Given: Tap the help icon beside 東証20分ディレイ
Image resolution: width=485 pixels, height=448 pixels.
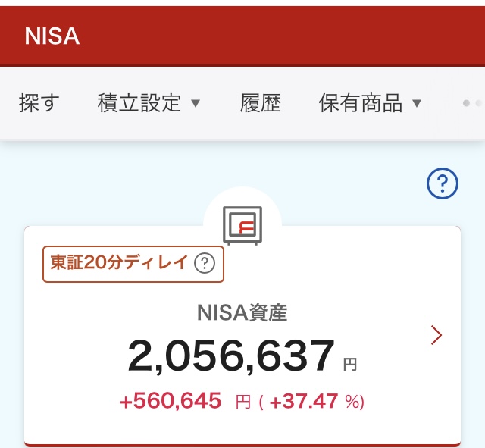Looking at the screenshot, I should coord(205,263).
